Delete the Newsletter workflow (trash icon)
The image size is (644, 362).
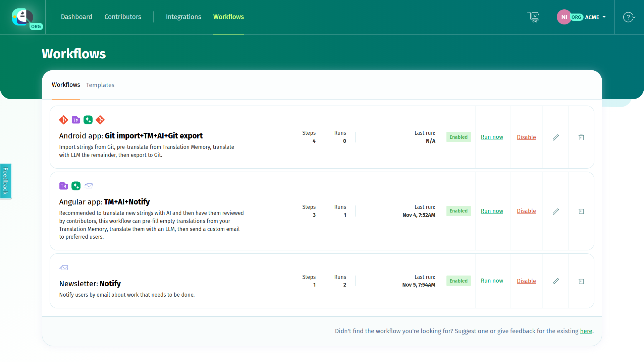coord(581,281)
